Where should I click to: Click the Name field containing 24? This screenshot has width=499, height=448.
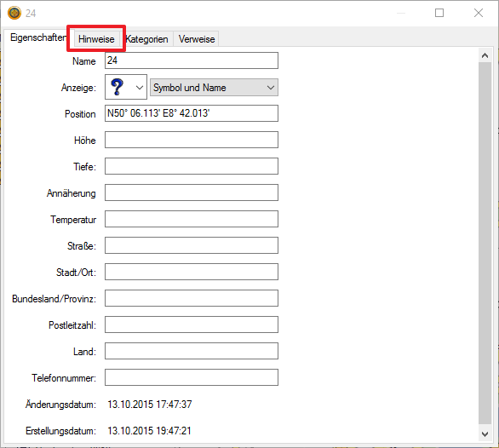click(x=192, y=60)
